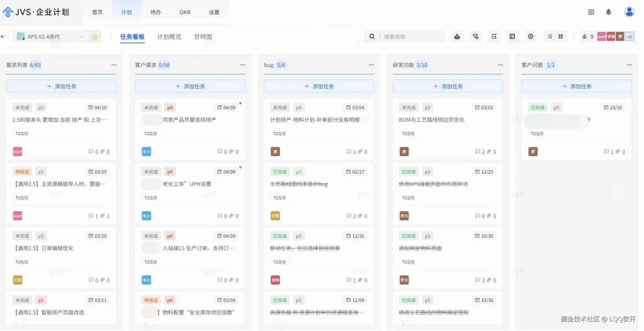Show the +6 more members badge

click(x=629, y=37)
